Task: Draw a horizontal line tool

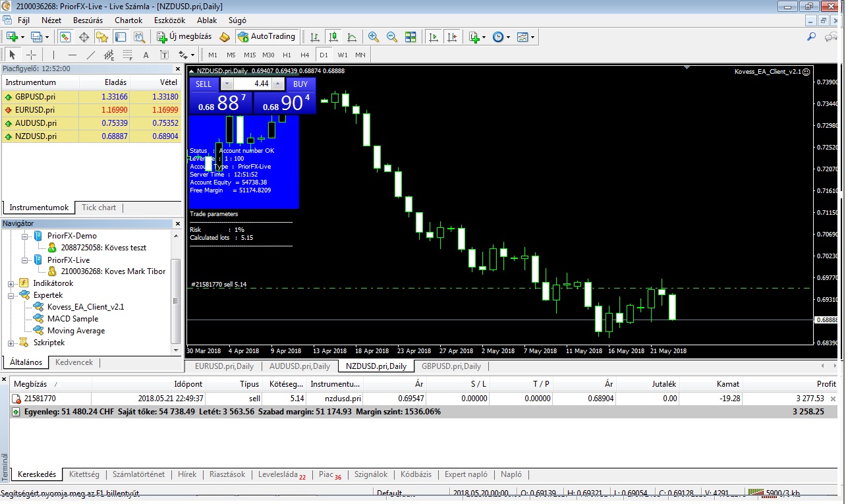Action: coord(72,55)
